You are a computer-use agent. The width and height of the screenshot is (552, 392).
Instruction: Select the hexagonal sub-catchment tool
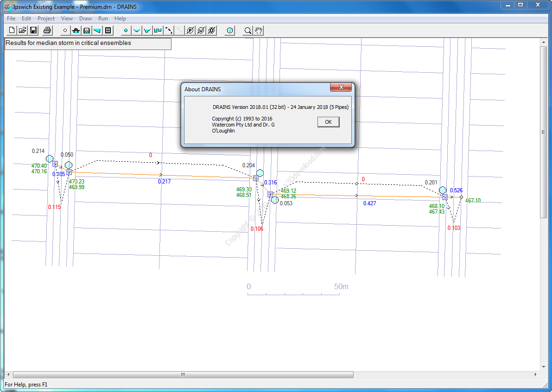click(x=229, y=30)
